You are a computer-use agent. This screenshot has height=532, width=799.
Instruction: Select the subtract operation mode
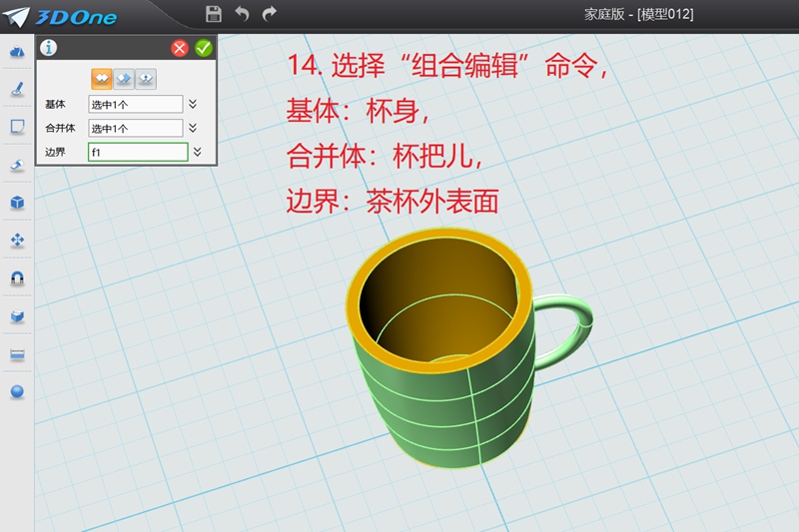(x=124, y=79)
